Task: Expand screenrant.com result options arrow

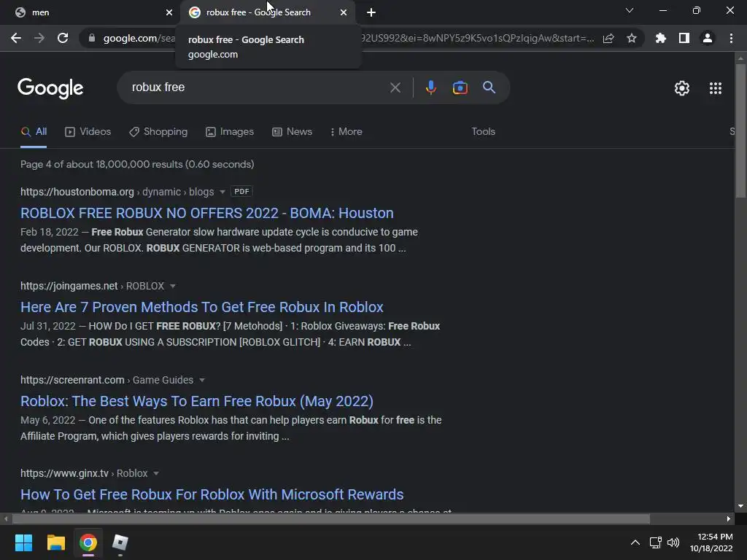Action: 201,380
